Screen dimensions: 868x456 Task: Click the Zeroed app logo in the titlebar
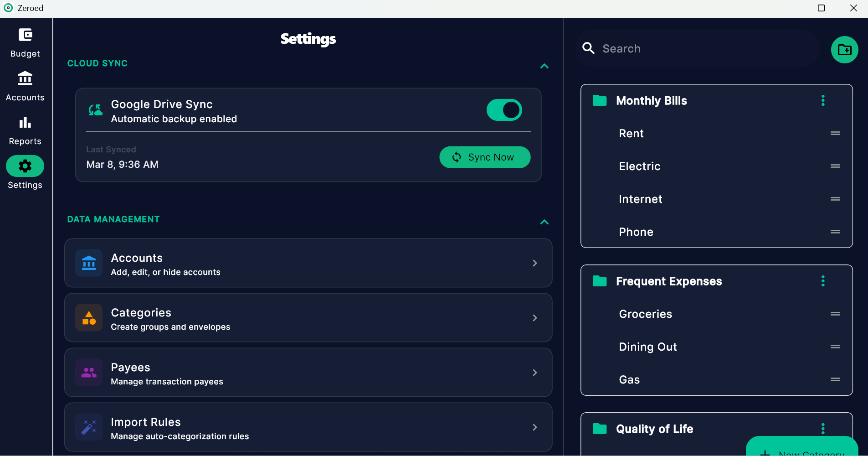(7, 8)
